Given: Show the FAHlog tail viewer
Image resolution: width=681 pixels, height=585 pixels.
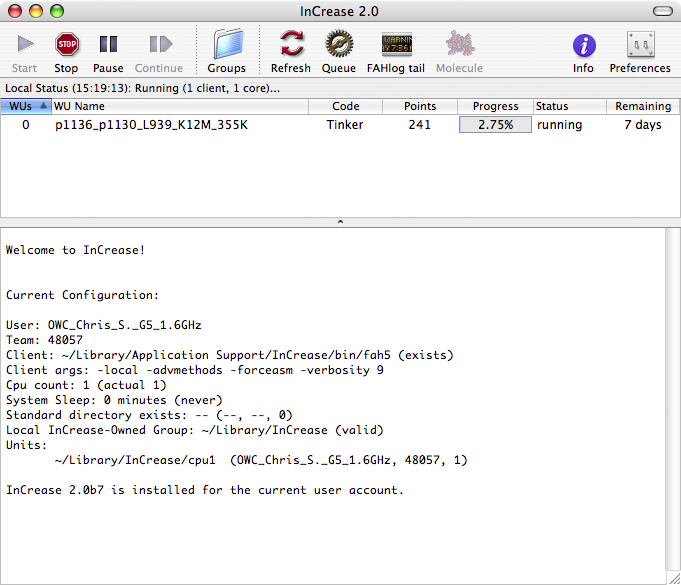Looking at the screenshot, I should (396, 45).
